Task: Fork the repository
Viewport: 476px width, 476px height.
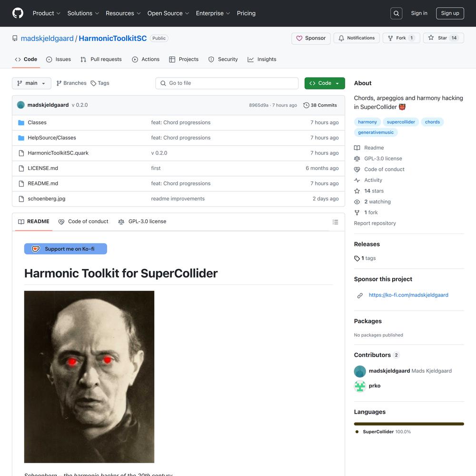Action: coord(401,38)
